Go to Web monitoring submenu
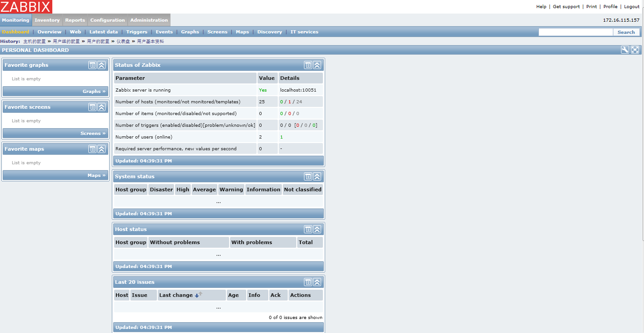The width and height of the screenshot is (644, 333). 75,32
